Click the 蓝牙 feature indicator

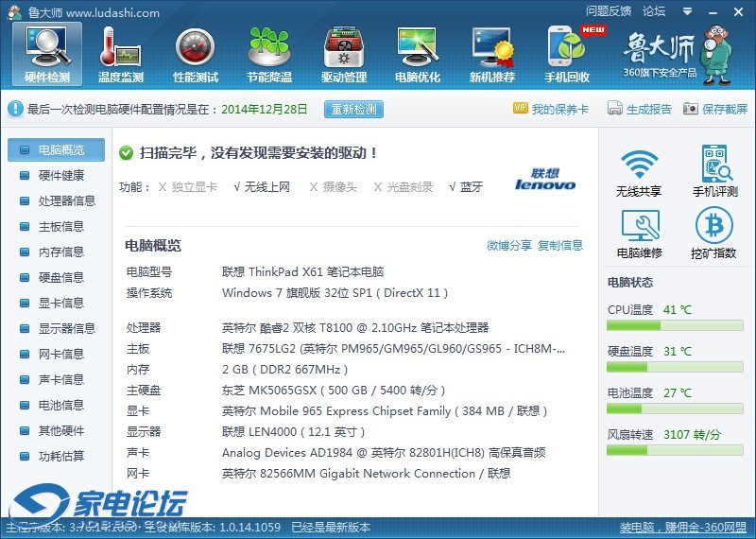(466, 186)
